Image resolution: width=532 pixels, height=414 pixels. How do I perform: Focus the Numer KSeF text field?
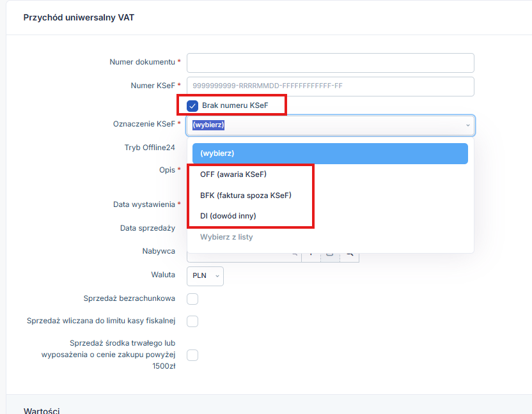click(x=330, y=86)
